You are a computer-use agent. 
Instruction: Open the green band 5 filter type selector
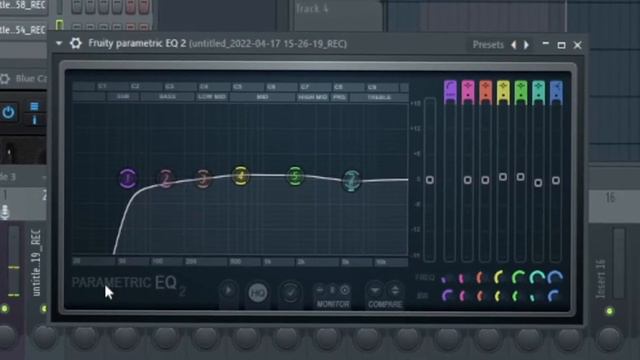(520, 91)
